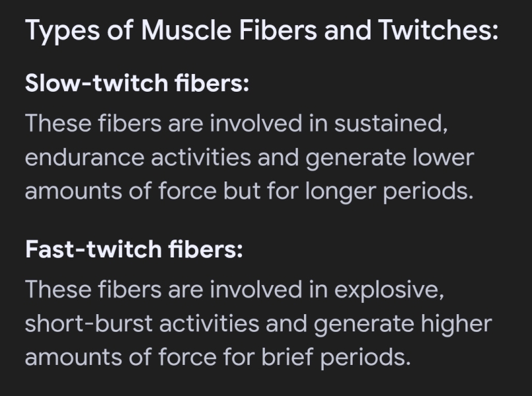Click the word 'explosive,' in second paragraph

pos(389,290)
